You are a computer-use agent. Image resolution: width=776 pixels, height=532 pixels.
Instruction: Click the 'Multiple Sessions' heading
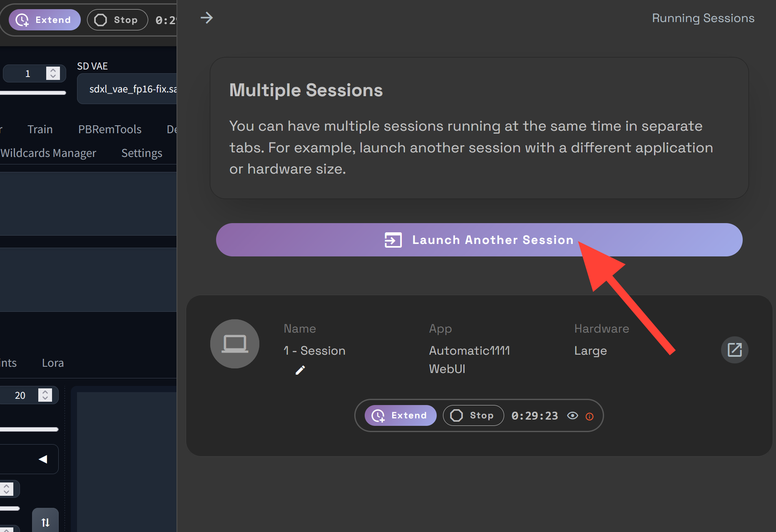coord(306,90)
